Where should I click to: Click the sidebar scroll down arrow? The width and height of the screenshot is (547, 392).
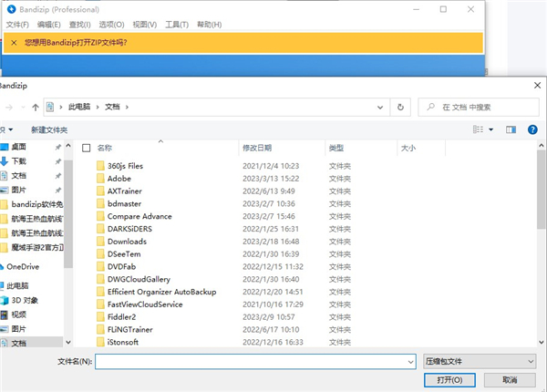click(x=68, y=343)
